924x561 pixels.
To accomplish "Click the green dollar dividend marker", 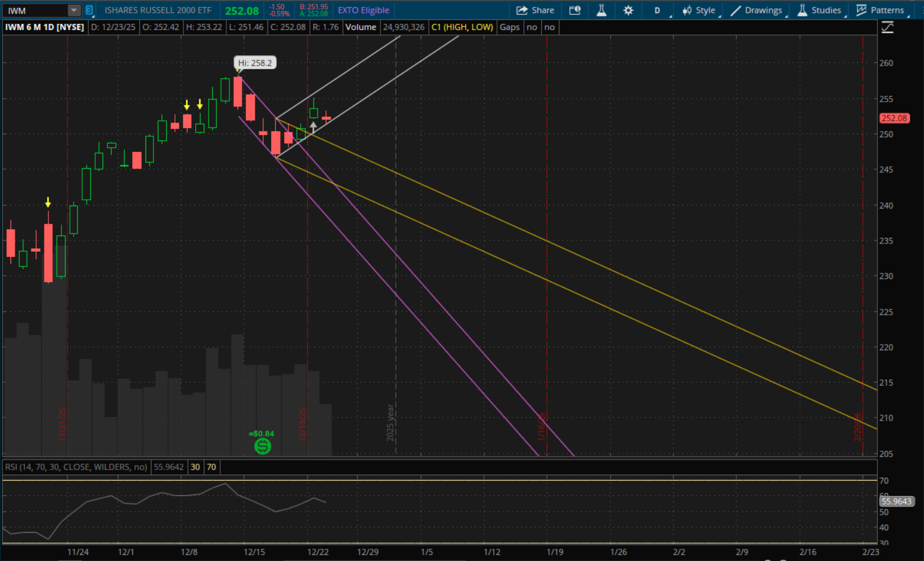I will 263,446.
